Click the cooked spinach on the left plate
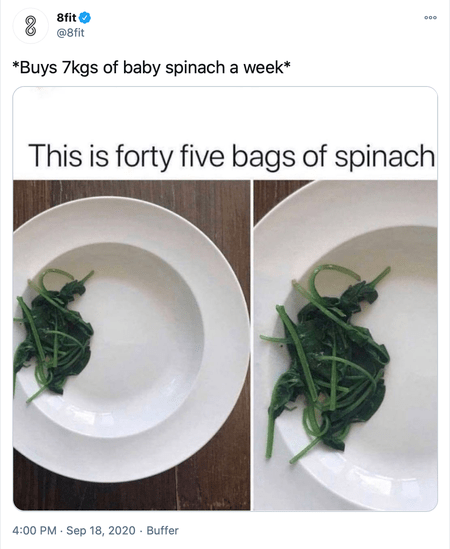Screen dimensions: 450x549 tap(53, 336)
